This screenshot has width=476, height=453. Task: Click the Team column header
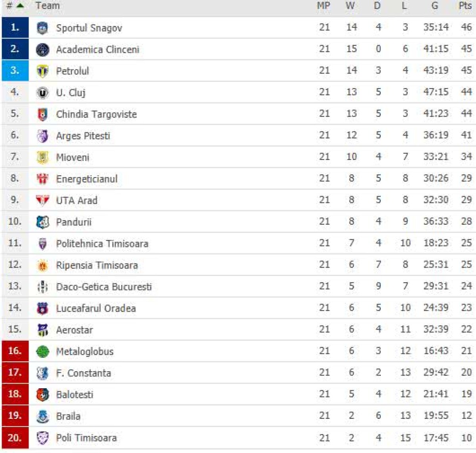48,6
